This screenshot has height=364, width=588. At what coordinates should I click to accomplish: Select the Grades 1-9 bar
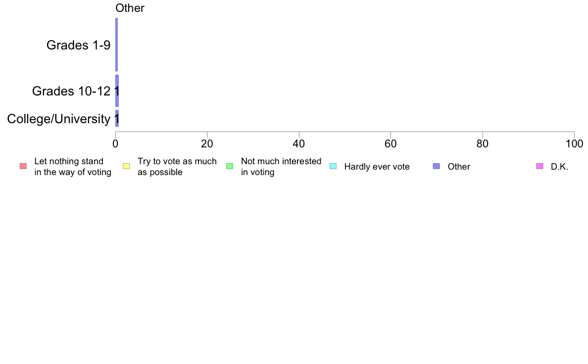(117, 45)
